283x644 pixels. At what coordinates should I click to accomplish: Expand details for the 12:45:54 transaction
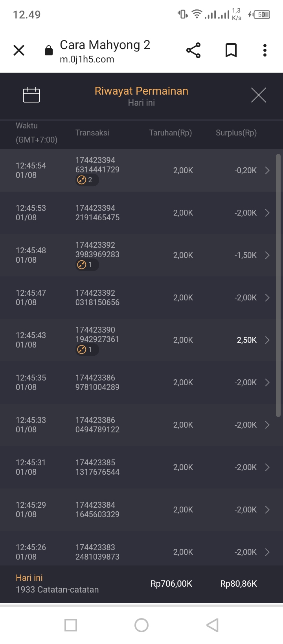(x=267, y=170)
